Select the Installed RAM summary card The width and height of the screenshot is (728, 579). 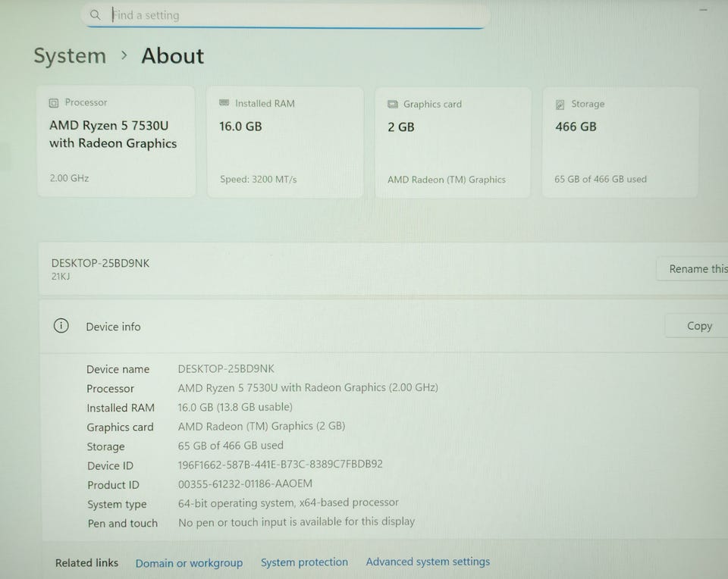pos(285,142)
